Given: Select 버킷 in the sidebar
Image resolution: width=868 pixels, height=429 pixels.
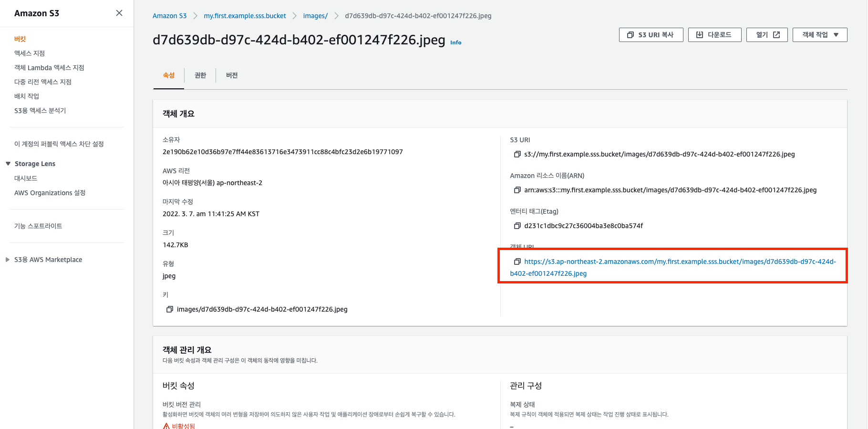Looking at the screenshot, I should pyautogui.click(x=20, y=39).
